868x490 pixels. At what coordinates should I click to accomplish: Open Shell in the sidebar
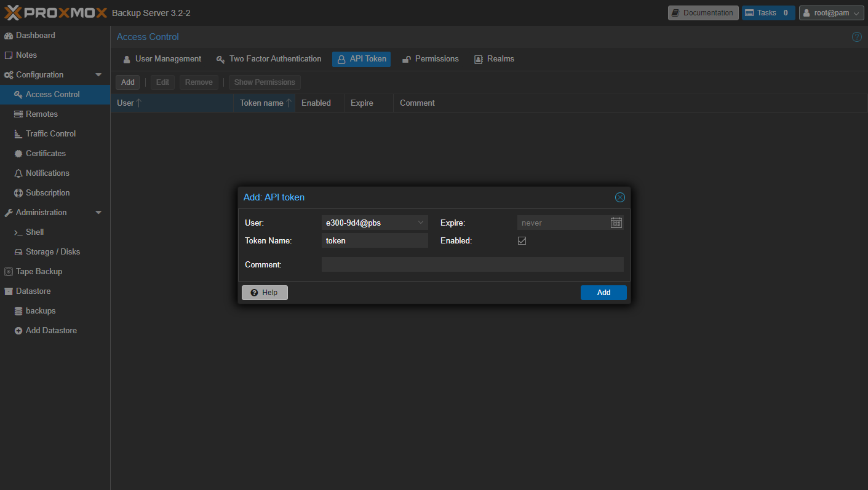click(x=55, y=232)
